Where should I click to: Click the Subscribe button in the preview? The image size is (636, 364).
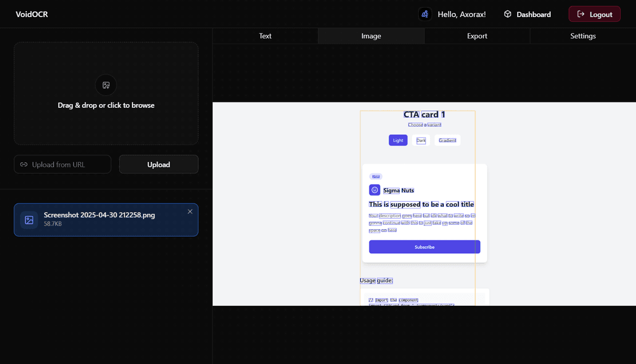point(424,246)
